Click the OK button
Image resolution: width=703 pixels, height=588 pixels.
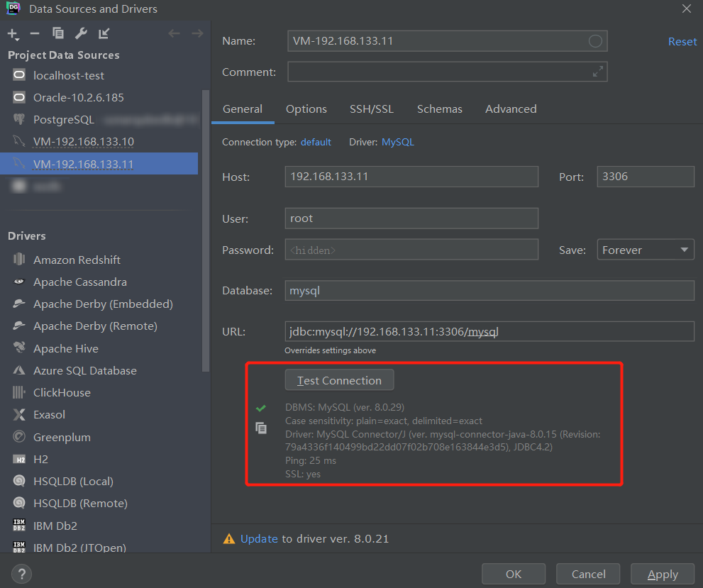[x=514, y=574]
